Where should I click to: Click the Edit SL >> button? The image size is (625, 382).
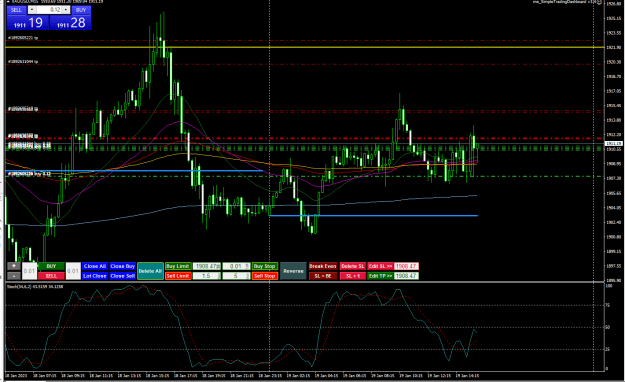[x=380, y=266]
